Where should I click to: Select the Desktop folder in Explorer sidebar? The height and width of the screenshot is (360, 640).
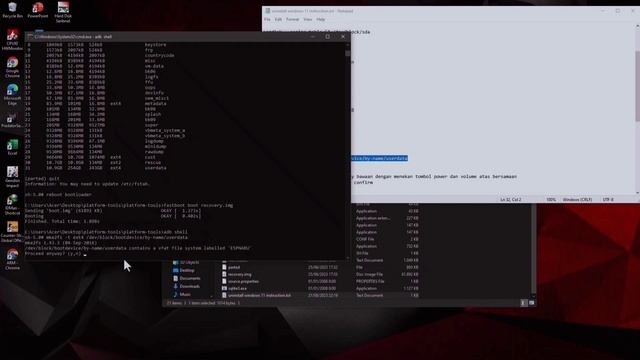point(184,270)
